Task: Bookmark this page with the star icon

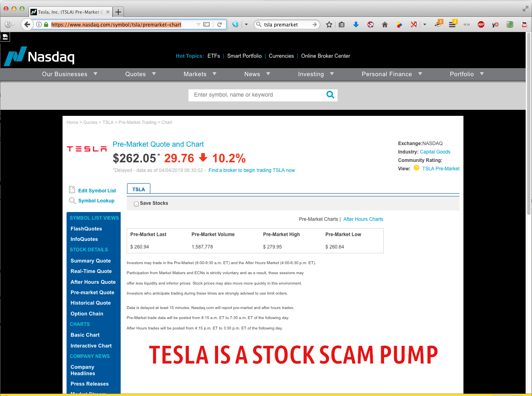Action: click(x=329, y=24)
